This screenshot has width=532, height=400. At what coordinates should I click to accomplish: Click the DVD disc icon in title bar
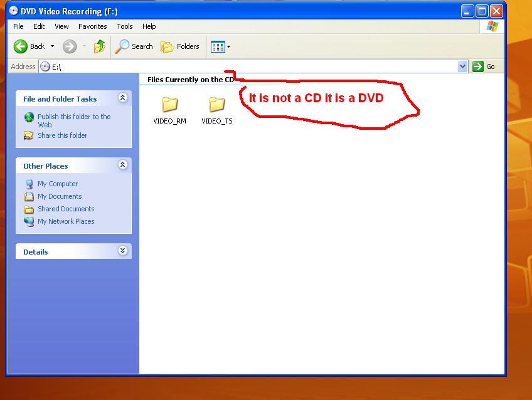(x=14, y=11)
